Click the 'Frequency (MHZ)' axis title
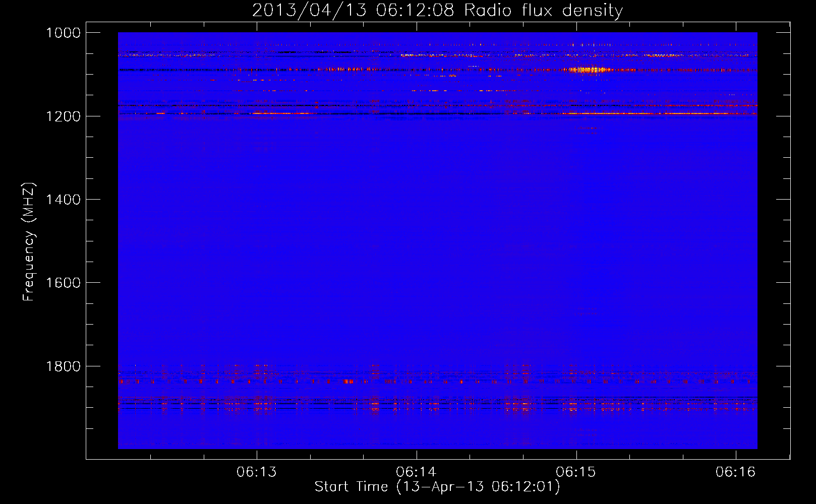 (29, 242)
